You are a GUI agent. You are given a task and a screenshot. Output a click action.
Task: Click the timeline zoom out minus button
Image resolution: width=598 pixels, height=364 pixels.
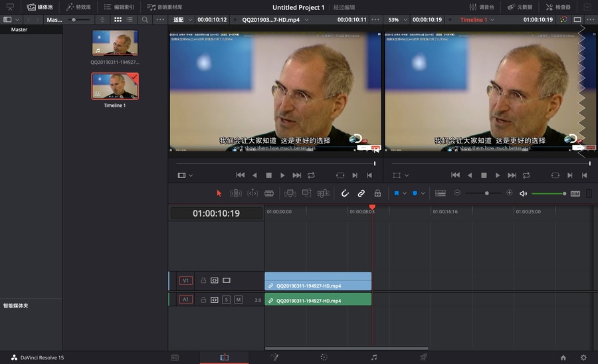[457, 193]
